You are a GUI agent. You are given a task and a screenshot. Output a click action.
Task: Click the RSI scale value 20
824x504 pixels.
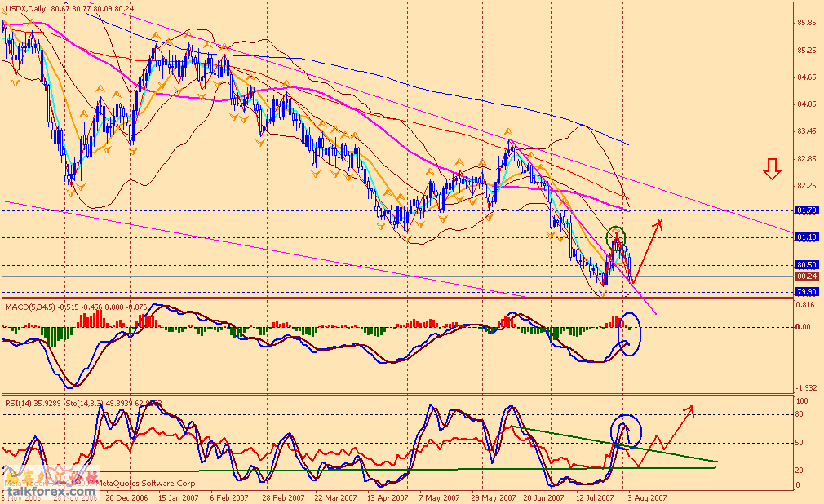800,471
